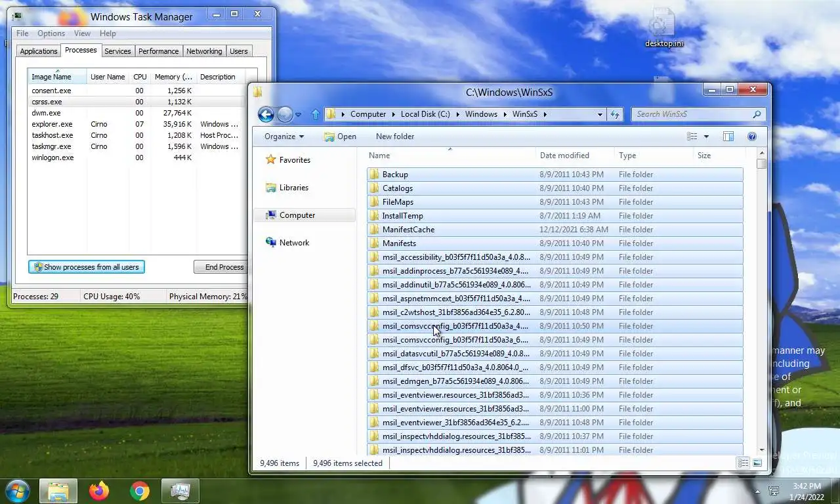Switch to the Networking tab
840x504 pixels.
(x=204, y=51)
